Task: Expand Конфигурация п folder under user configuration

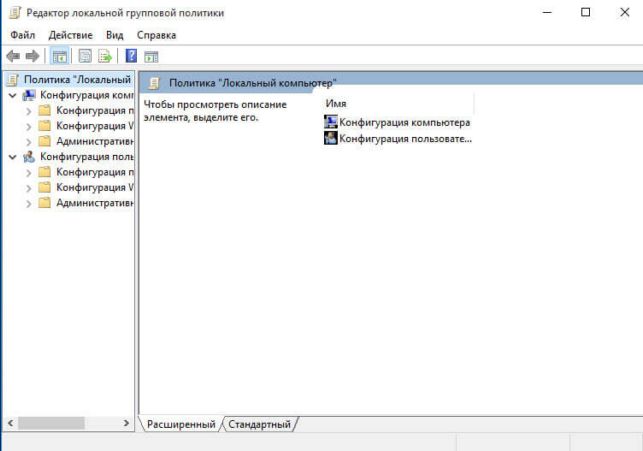Action: pos(29,173)
